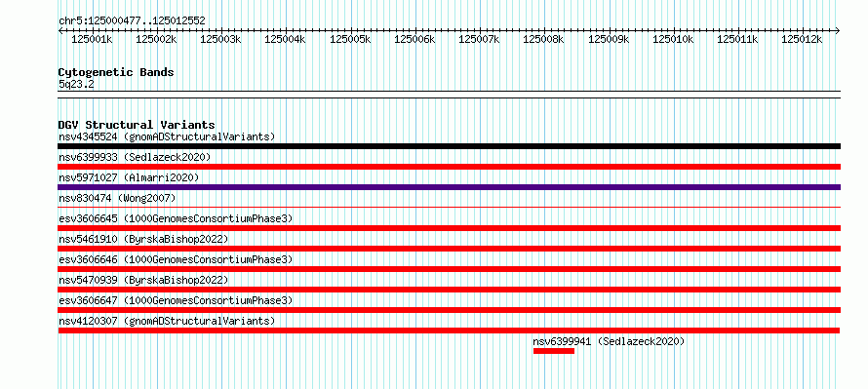Click the ruler's right arrowhead

pos(838,30)
